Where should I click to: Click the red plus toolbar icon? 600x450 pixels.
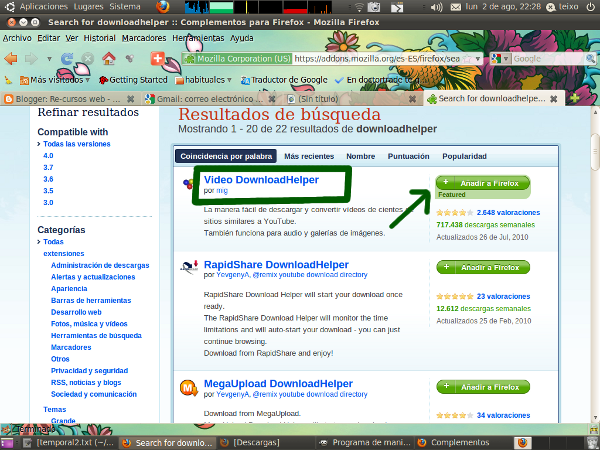tap(157, 58)
